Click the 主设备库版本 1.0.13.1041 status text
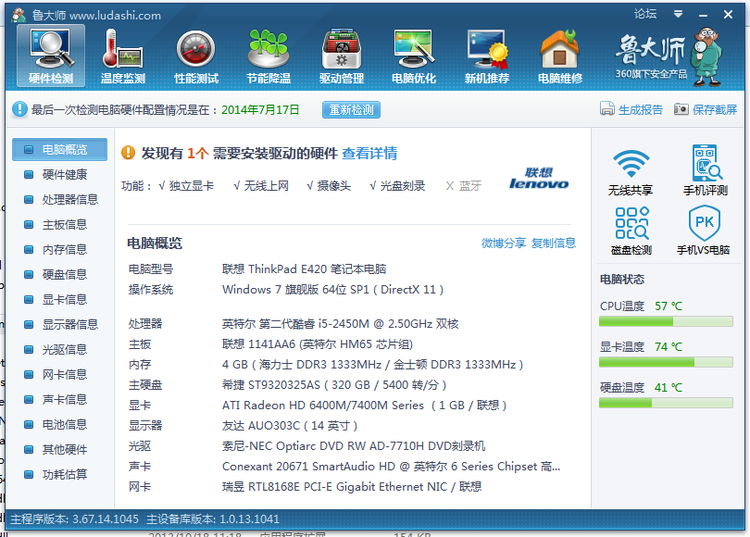Image resolution: width=750 pixels, height=537 pixels. point(212,519)
